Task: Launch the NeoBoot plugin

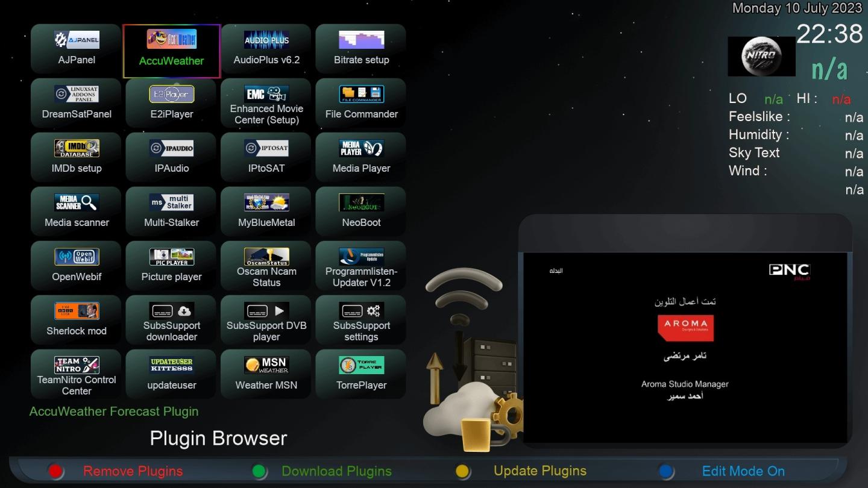Action: (361, 211)
